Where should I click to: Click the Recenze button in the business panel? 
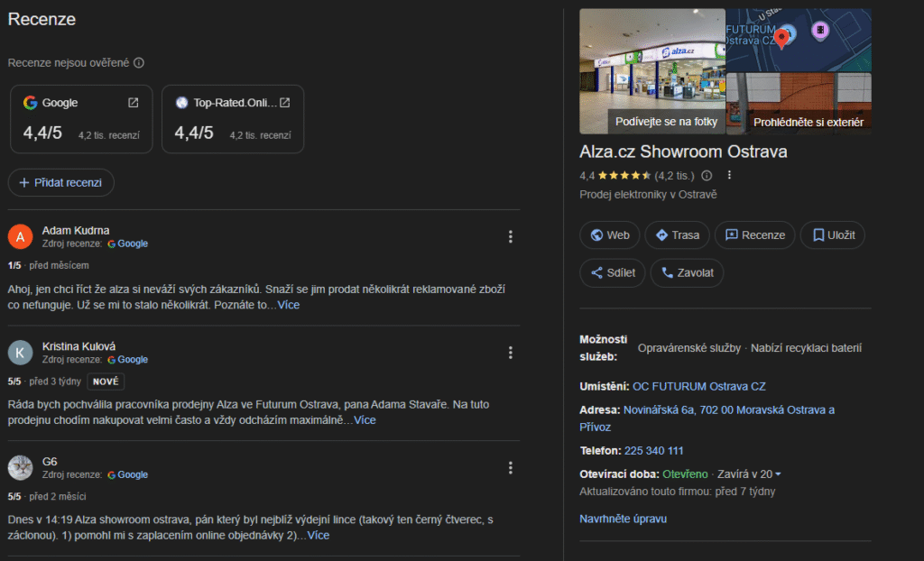[755, 235]
